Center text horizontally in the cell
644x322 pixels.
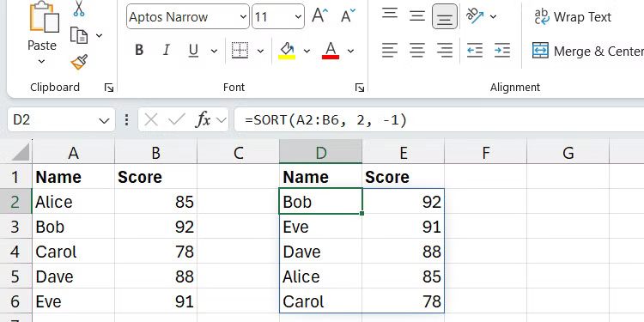pyautogui.click(x=417, y=51)
